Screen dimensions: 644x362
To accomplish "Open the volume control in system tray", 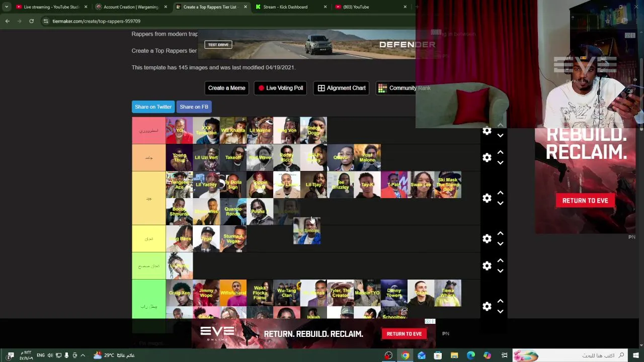I will [x=50, y=355].
